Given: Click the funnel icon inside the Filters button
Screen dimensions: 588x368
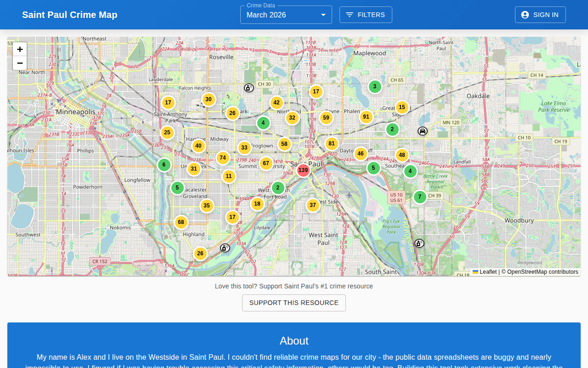Looking at the screenshot, I should coord(350,15).
